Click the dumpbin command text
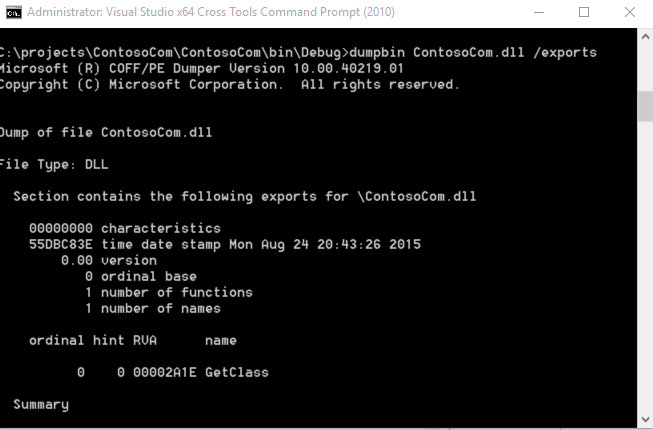 point(382,52)
